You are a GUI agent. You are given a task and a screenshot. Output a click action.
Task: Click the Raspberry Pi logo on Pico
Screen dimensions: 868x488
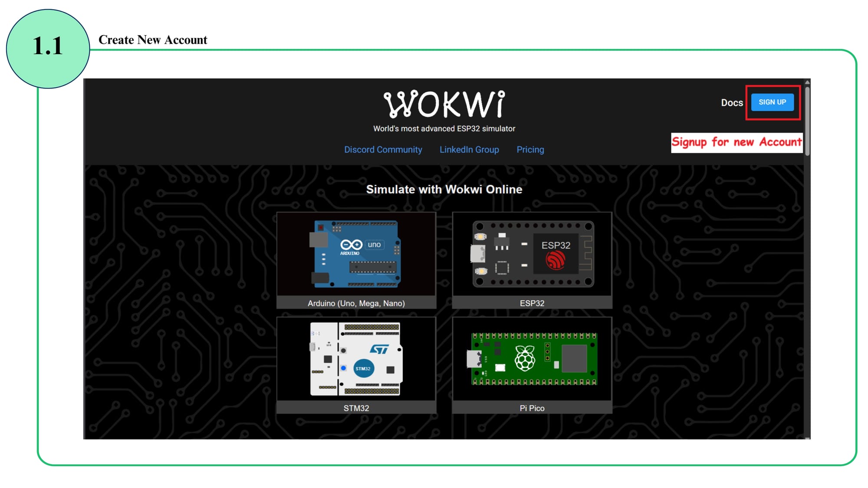click(x=525, y=358)
